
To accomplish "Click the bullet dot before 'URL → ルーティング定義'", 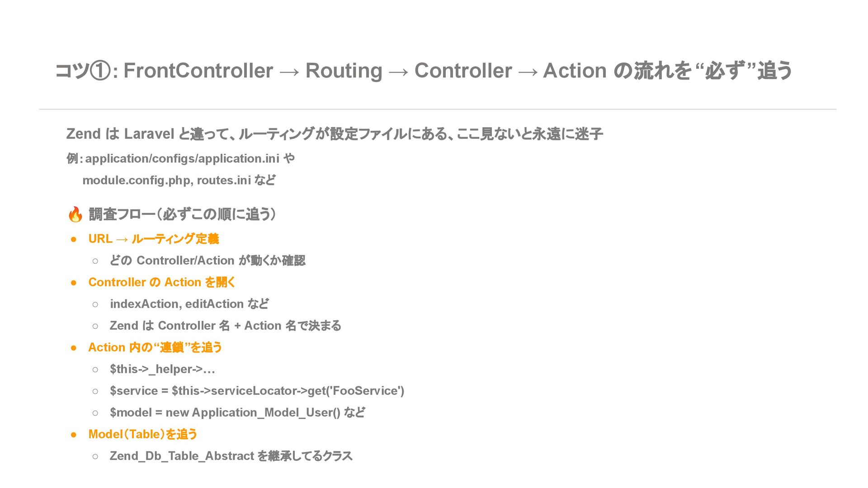I will point(74,239).
